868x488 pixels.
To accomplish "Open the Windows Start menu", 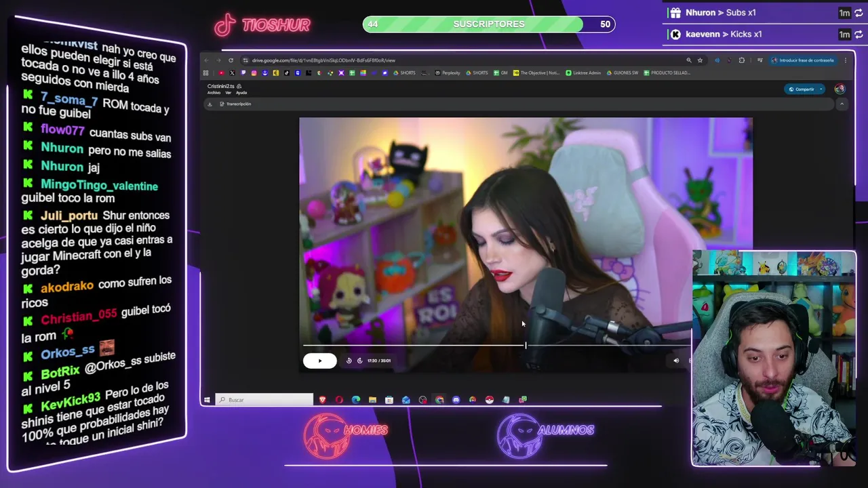I will [x=207, y=400].
